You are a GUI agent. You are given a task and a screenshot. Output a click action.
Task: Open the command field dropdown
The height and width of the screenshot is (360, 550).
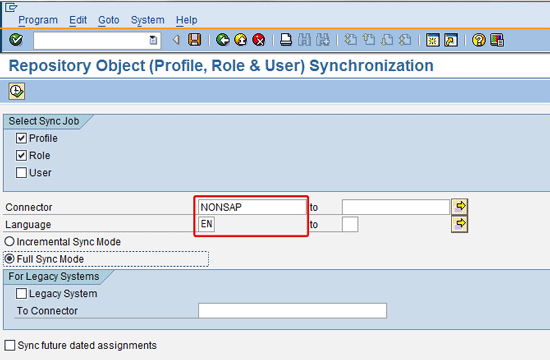153,40
